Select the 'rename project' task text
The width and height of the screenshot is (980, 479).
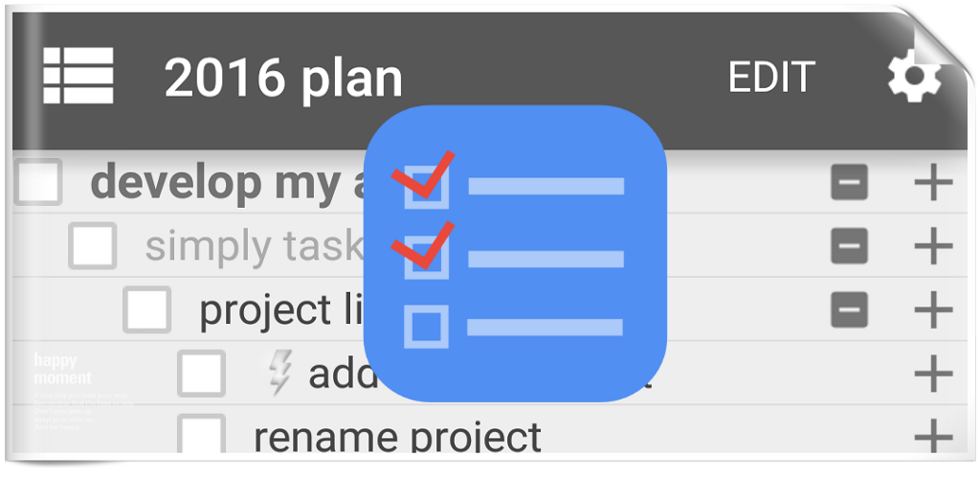[x=397, y=436]
